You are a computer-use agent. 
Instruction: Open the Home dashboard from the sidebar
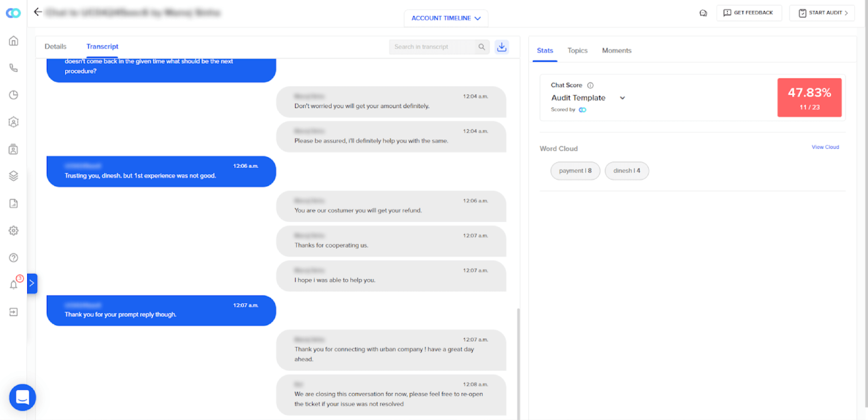(13, 41)
